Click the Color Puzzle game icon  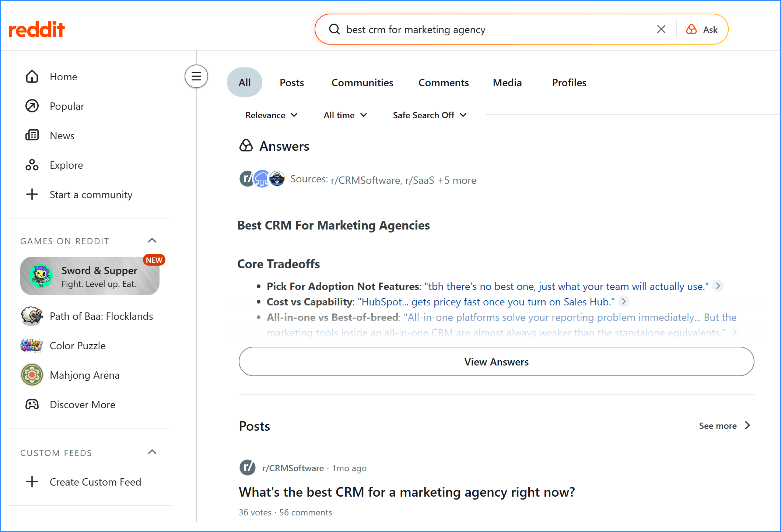[x=32, y=346]
